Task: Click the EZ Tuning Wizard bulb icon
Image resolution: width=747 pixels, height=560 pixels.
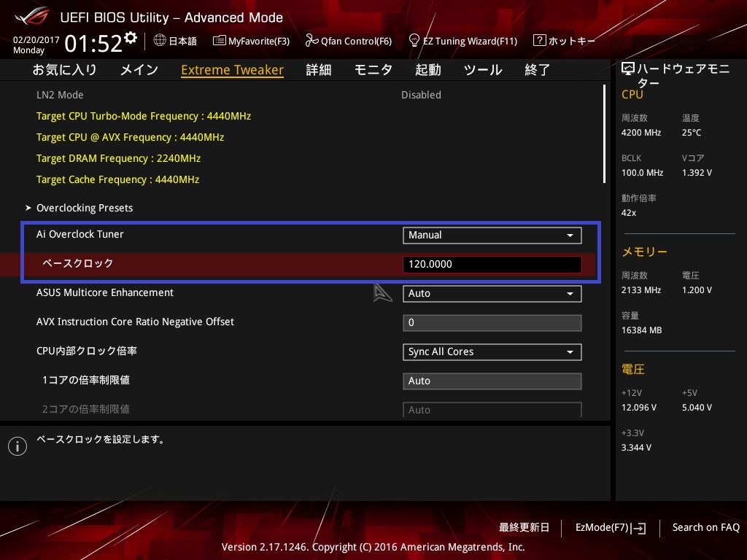Action: coord(414,41)
